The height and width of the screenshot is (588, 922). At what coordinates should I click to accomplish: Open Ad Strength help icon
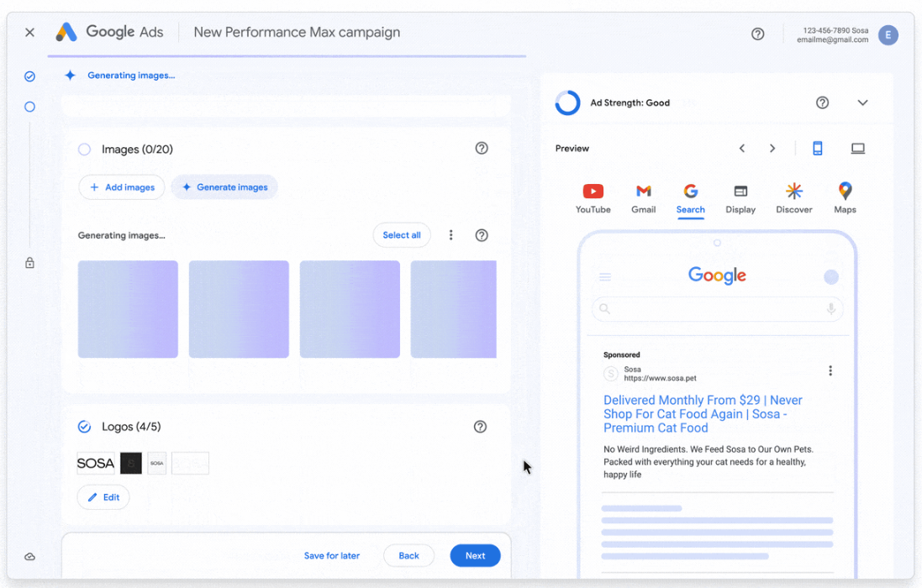click(x=822, y=102)
